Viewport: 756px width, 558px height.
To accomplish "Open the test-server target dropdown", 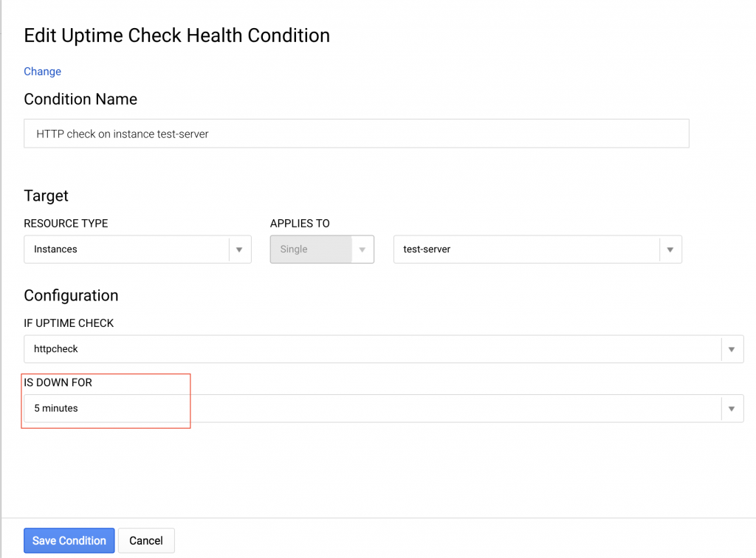I will (x=537, y=249).
